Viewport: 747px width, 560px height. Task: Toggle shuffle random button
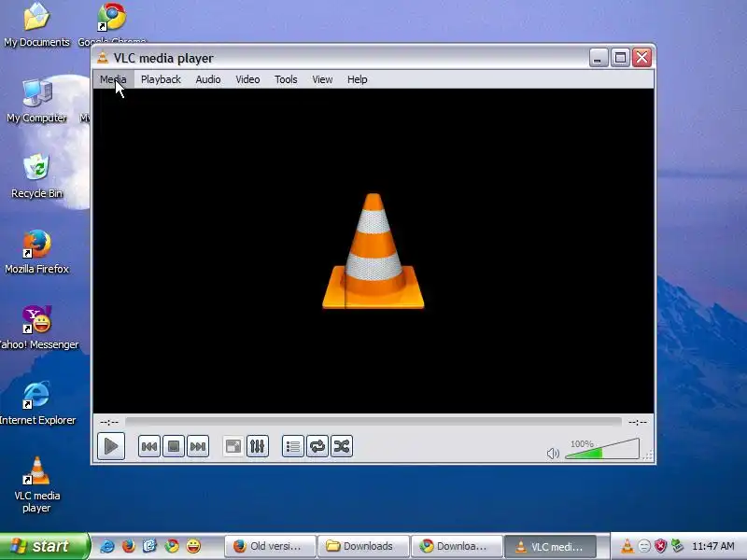tap(342, 446)
